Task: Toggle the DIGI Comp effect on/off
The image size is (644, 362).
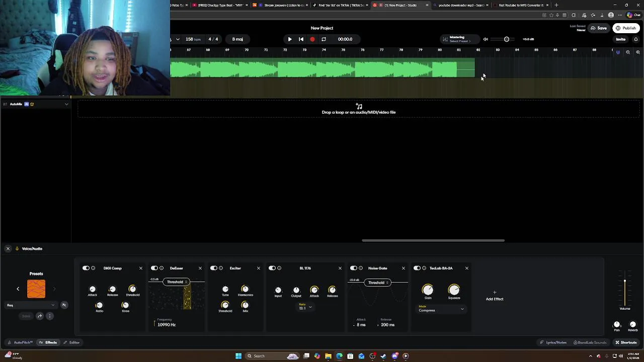Action: [86, 268]
